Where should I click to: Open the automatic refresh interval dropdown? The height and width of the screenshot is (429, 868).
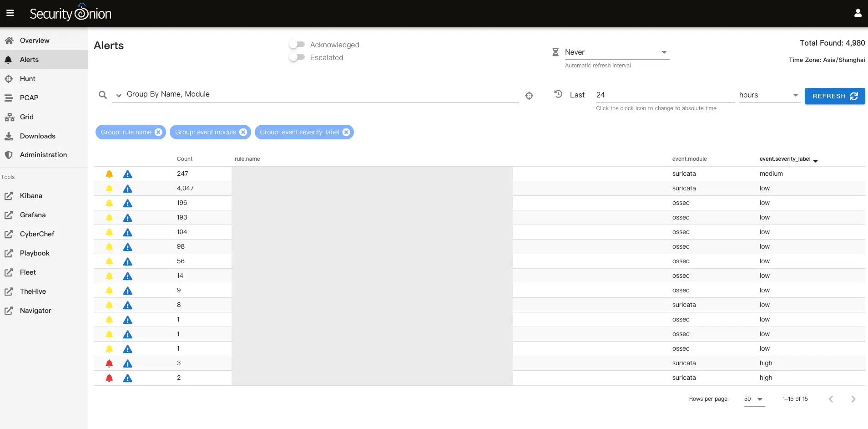coord(617,52)
